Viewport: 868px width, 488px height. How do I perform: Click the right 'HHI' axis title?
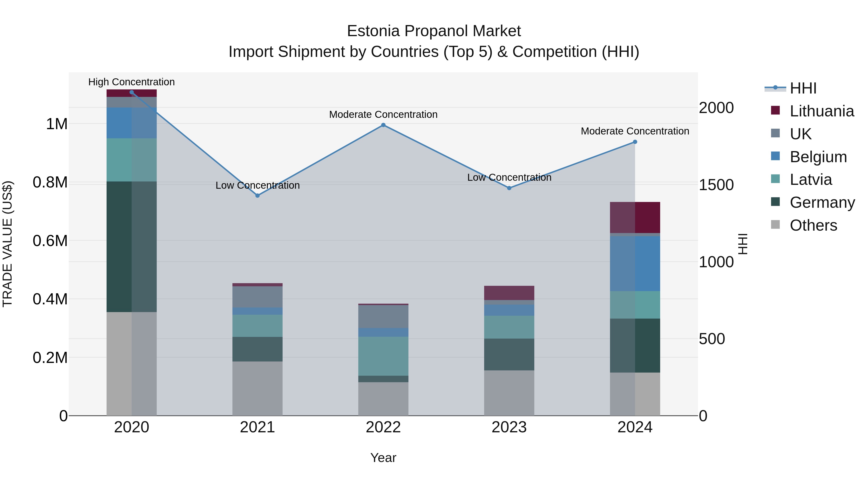pos(743,244)
